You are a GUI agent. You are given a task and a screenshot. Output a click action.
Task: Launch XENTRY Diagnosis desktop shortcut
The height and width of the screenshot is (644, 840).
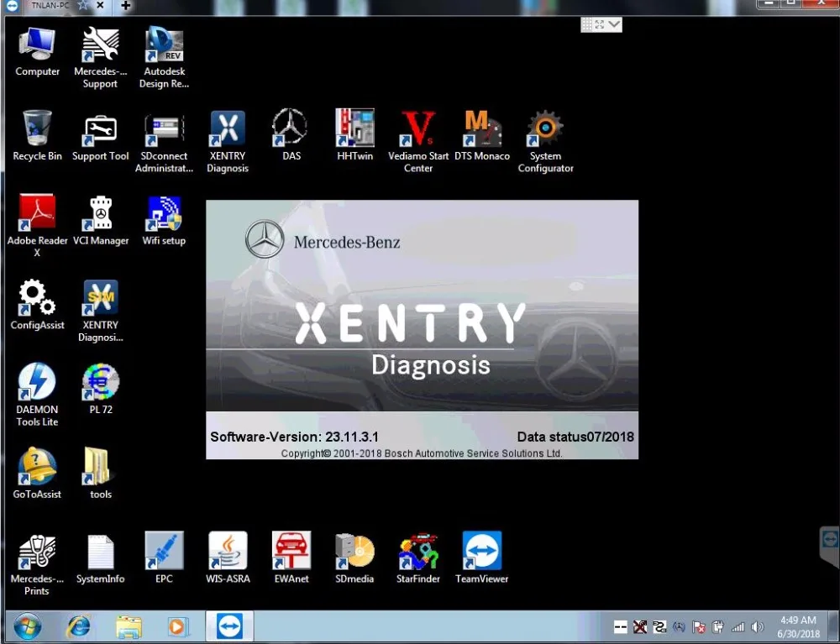[228, 141]
